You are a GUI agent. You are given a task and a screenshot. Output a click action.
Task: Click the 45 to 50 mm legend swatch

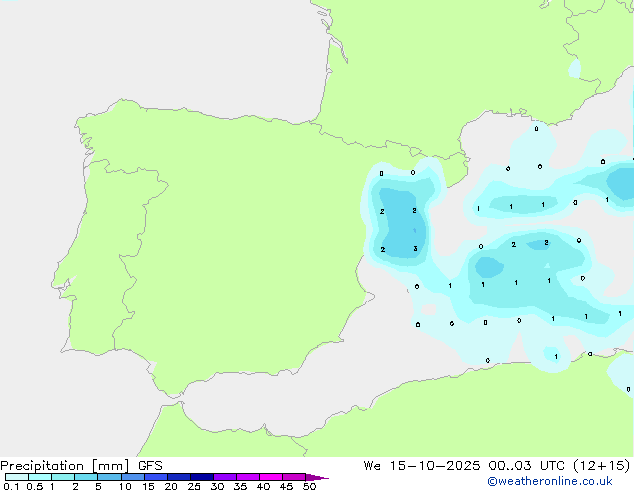point(294,477)
